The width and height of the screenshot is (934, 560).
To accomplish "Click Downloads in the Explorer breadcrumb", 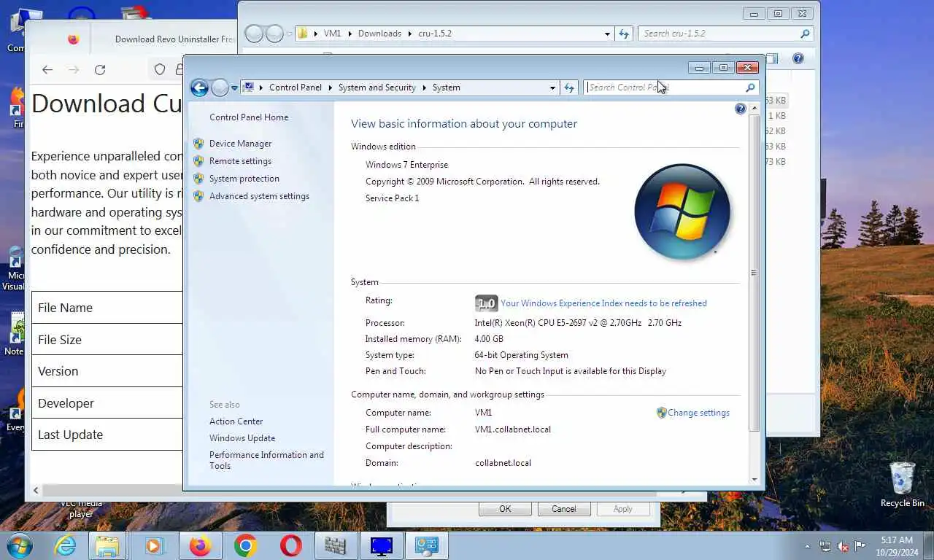I will [x=379, y=34].
